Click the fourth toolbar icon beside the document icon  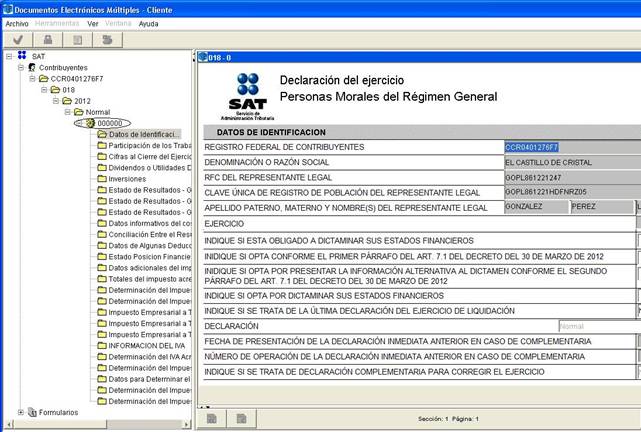point(107,40)
